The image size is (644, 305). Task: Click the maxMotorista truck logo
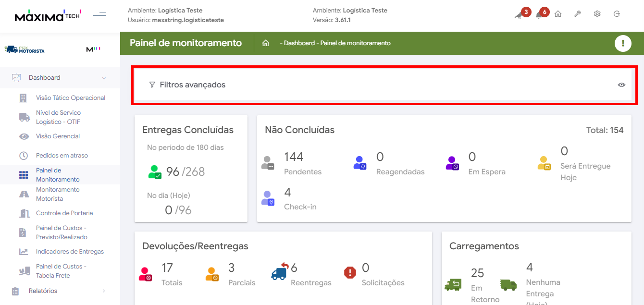25,49
